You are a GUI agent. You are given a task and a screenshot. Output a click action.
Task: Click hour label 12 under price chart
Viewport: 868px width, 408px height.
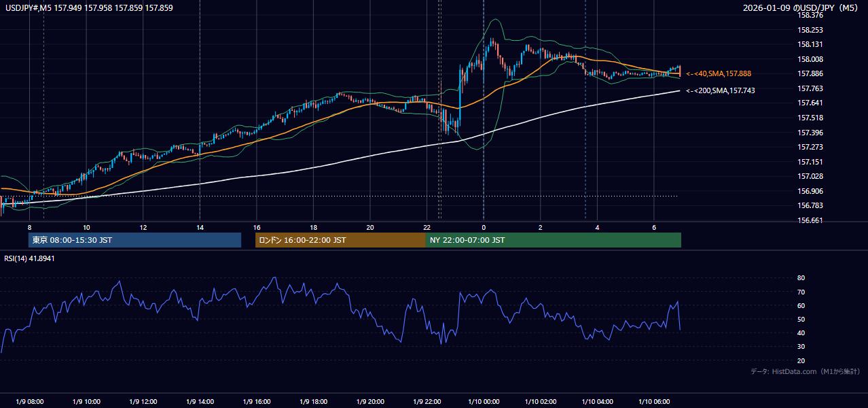pyautogui.click(x=143, y=227)
